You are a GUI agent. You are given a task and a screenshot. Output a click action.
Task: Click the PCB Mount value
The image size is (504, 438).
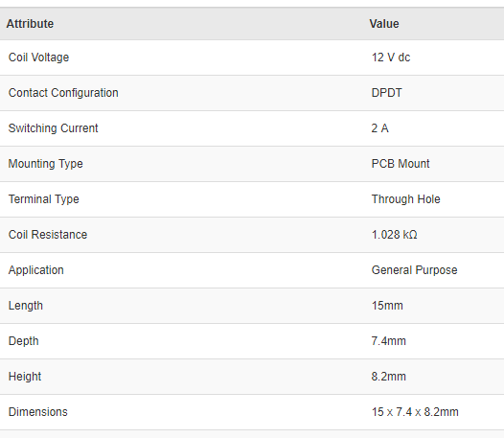pos(401,164)
